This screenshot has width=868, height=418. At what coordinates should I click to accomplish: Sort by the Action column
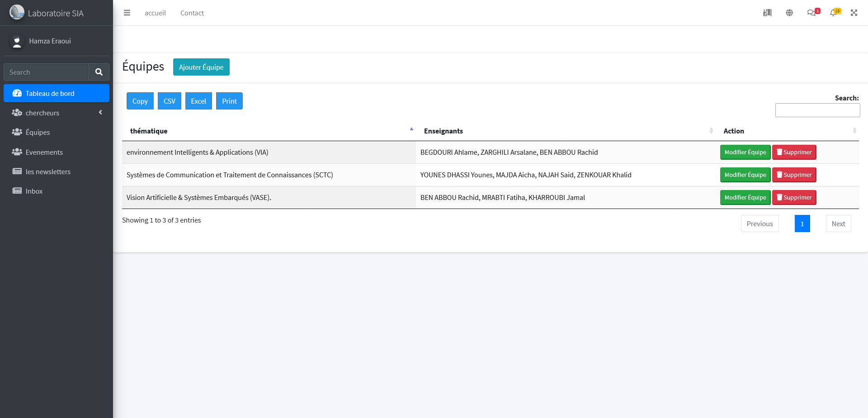[787, 131]
